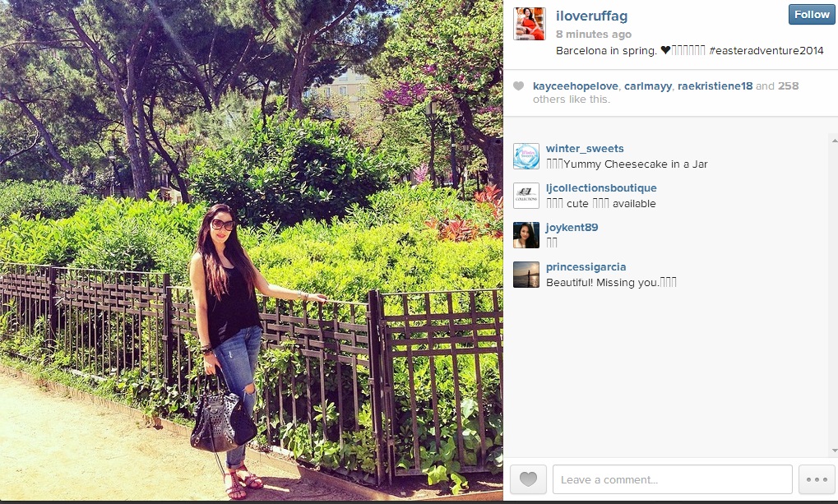Click the comments scrollbar up arrow
Image resolution: width=838 pixels, height=504 pixels.
834,141
